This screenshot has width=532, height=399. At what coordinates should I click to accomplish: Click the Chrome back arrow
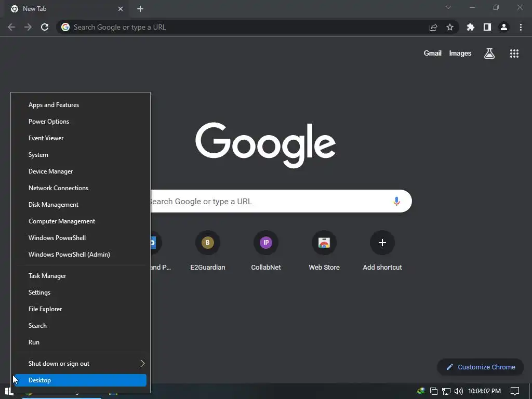(11, 27)
